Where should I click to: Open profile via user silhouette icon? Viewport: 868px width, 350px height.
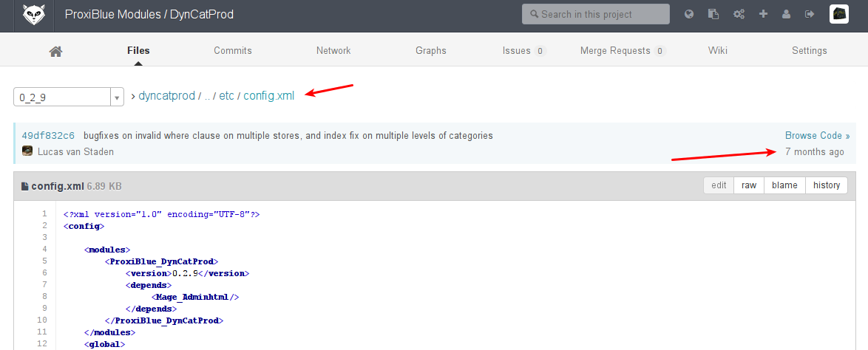pyautogui.click(x=786, y=14)
